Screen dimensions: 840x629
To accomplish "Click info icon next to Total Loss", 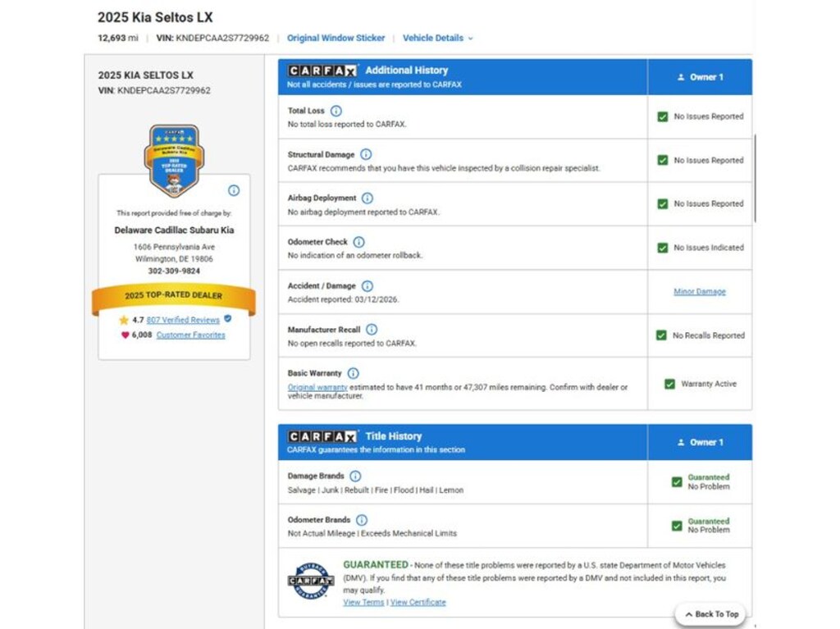I will point(336,111).
